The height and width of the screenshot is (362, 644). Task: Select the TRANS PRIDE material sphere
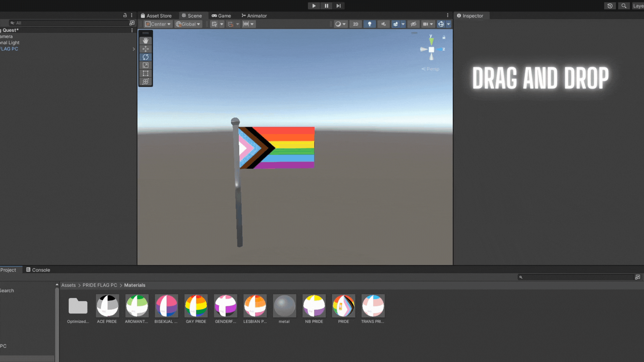coord(373,306)
